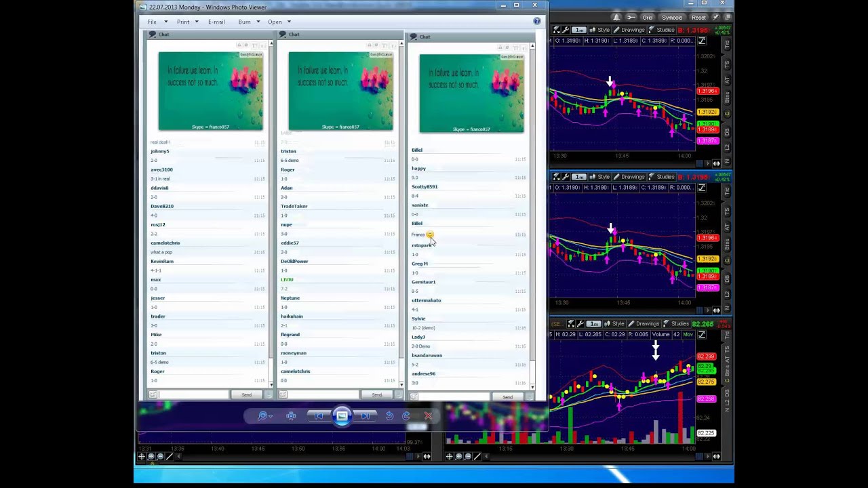Open the zoom control in Photo Viewer
The width and height of the screenshot is (868, 488).
tap(264, 416)
